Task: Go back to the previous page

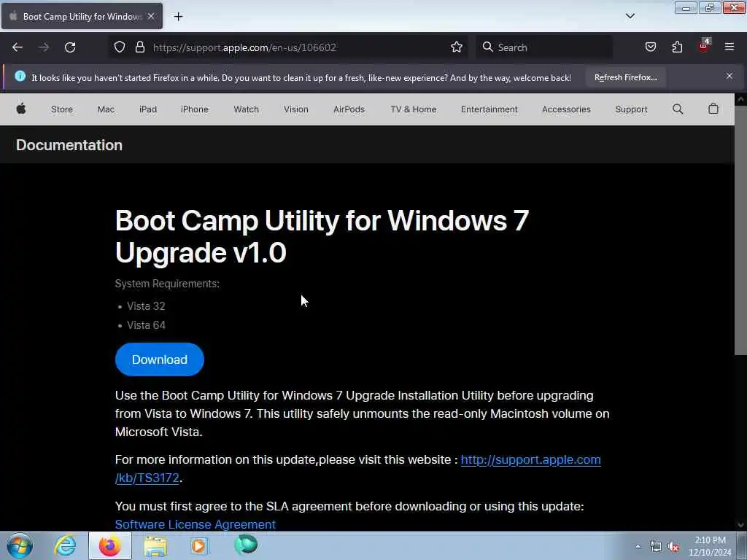Action: tap(18, 47)
